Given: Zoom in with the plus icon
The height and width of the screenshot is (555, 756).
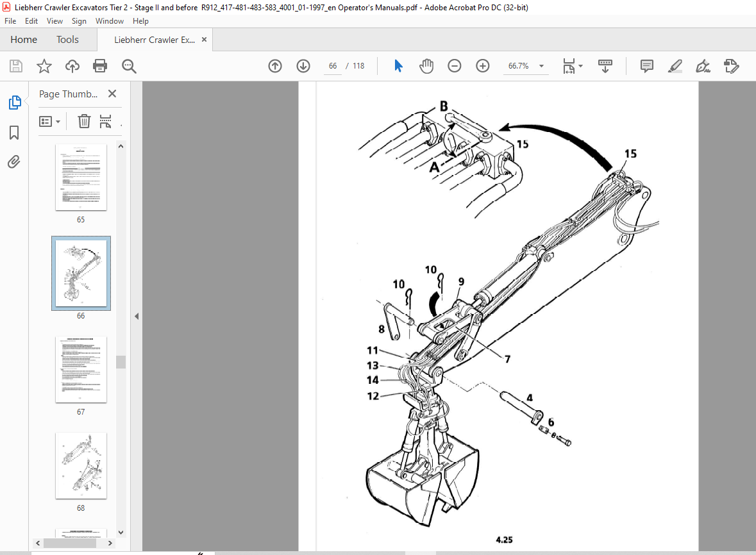Looking at the screenshot, I should click(483, 66).
